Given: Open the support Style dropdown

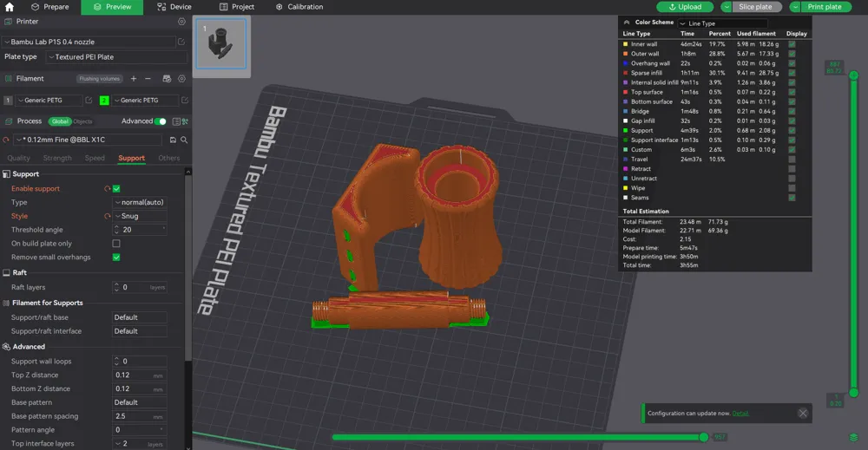Looking at the screenshot, I should pyautogui.click(x=140, y=216).
